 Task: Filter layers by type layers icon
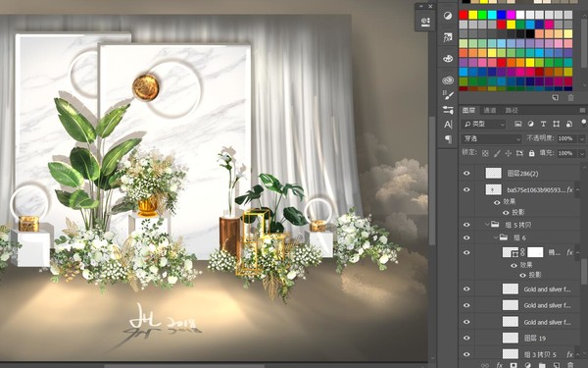(x=543, y=124)
